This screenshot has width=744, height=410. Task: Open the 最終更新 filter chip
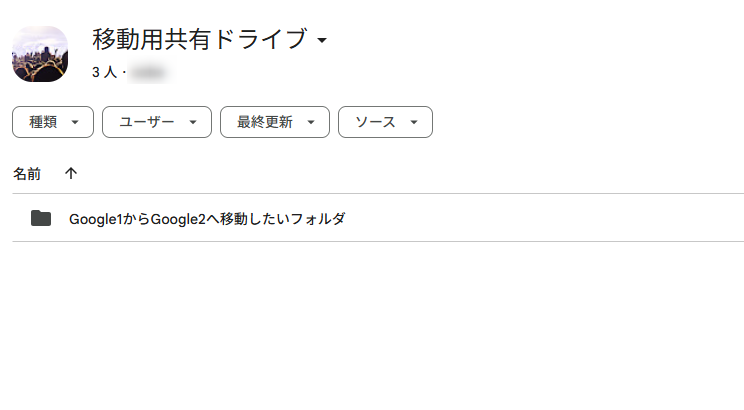275,122
